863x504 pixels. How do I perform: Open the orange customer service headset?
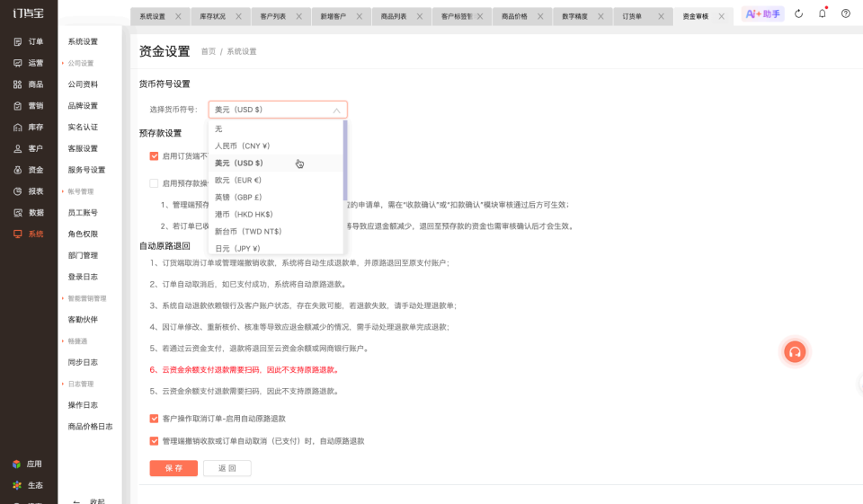(x=795, y=351)
